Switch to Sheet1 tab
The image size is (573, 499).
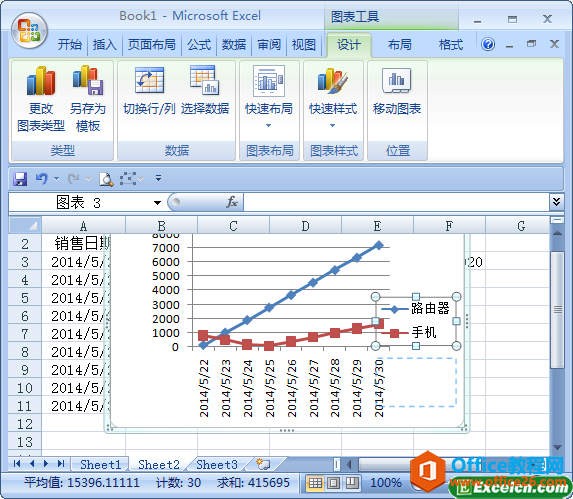(x=100, y=464)
